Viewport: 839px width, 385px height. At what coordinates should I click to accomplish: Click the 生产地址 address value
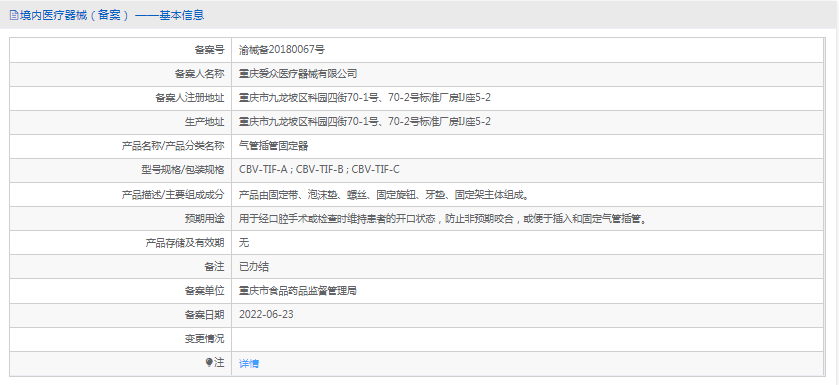(x=365, y=122)
